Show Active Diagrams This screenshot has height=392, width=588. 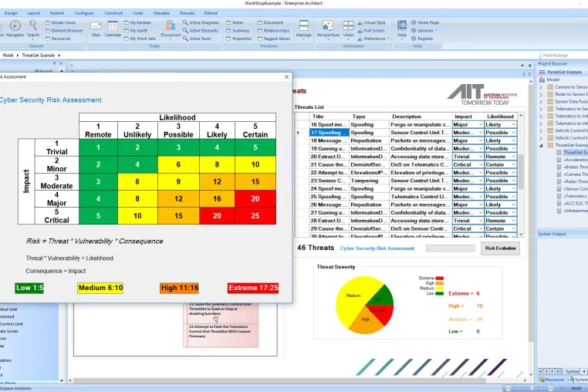201,22
